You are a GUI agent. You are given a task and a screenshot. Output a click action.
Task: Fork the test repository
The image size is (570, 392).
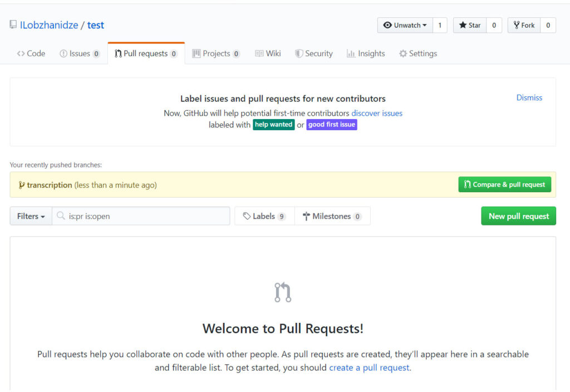point(524,25)
